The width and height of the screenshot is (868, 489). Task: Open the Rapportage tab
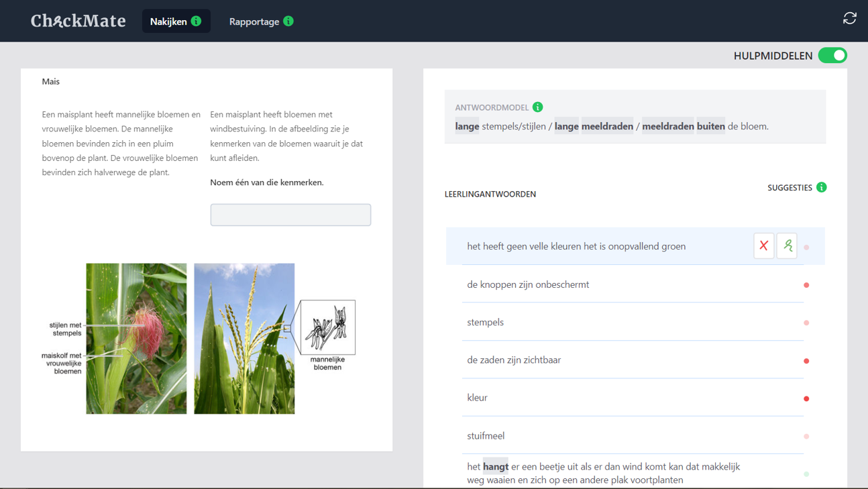[254, 21]
